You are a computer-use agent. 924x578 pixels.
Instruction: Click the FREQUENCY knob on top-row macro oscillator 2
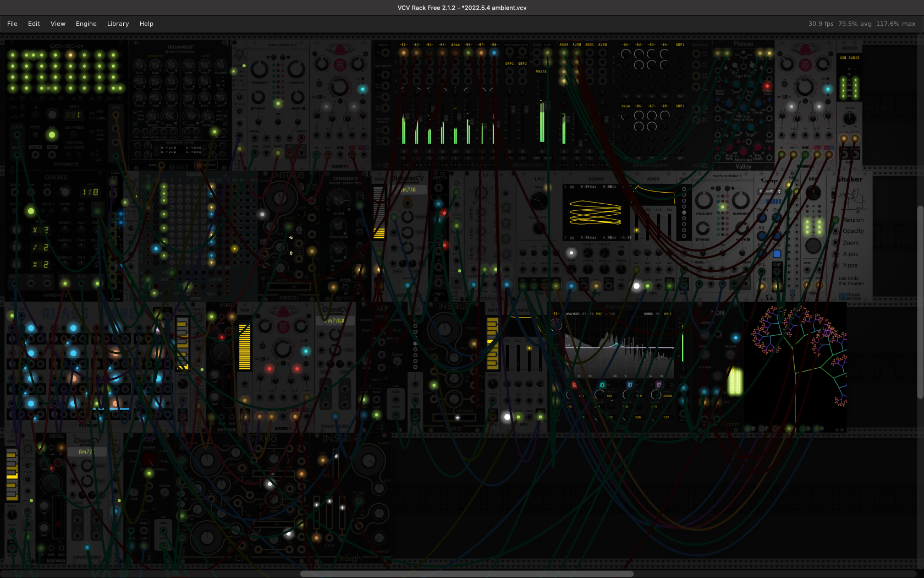[260, 69]
